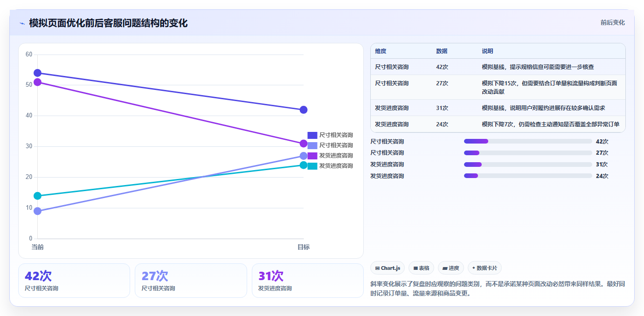Click the purple data point above 当前

coord(38,82)
